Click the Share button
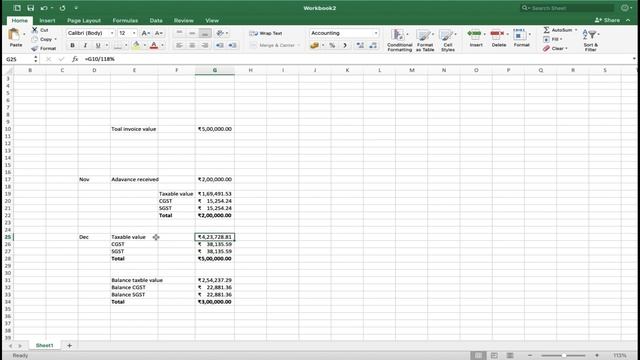640x360 pixels. pyautogui.click(x=607, y=20)
